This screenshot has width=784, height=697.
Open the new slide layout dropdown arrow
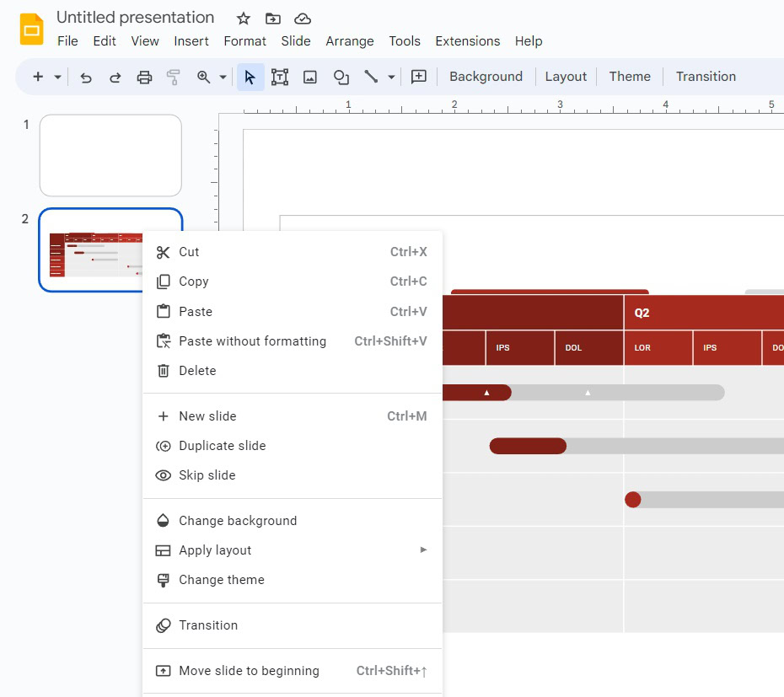57,77
